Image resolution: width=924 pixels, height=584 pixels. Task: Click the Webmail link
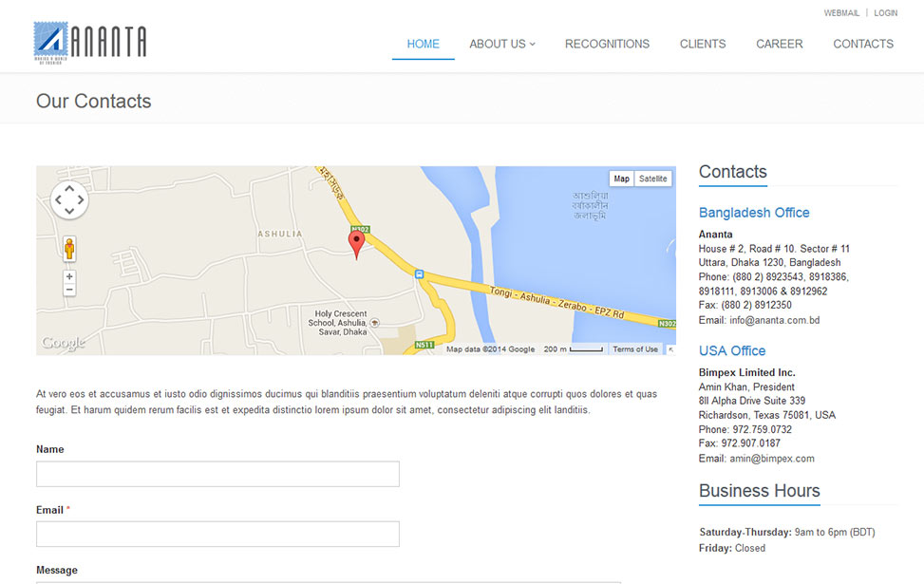coord(841,13)
